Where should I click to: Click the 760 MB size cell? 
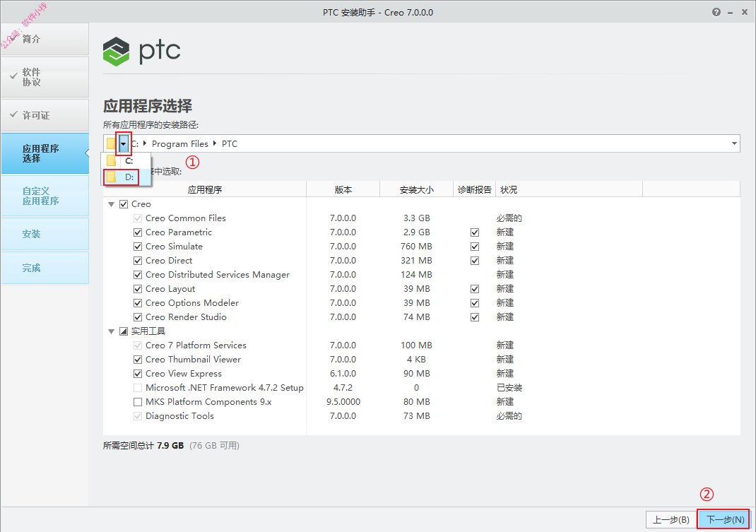[416, 247]
